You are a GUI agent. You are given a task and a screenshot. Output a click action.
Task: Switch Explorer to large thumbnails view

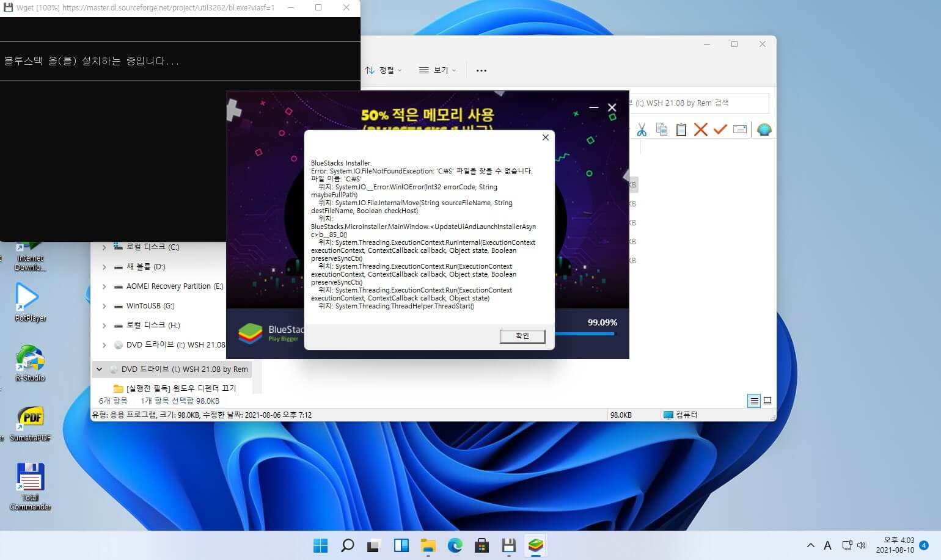(767, 401)
